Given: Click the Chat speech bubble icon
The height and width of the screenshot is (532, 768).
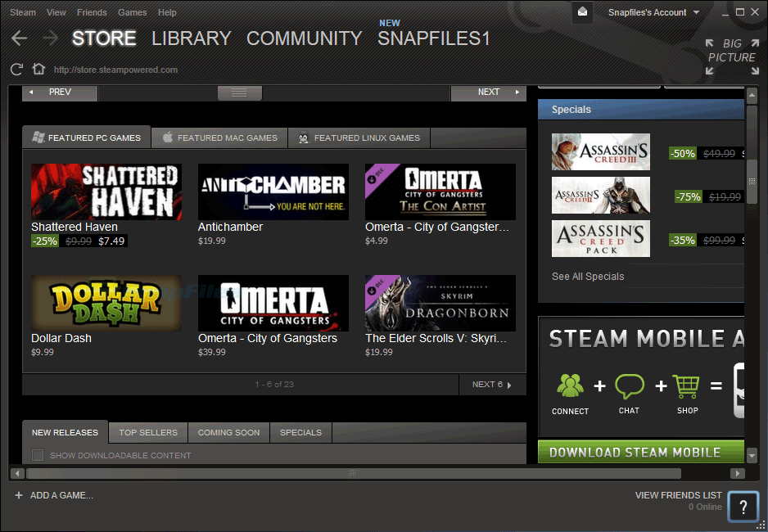Looking at the screenshot, I should [630, 386].
